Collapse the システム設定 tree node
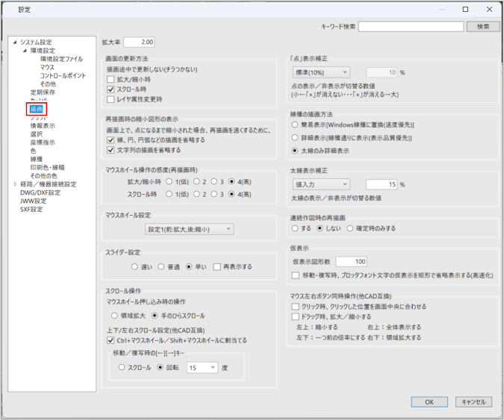 (x=15, y=43)
